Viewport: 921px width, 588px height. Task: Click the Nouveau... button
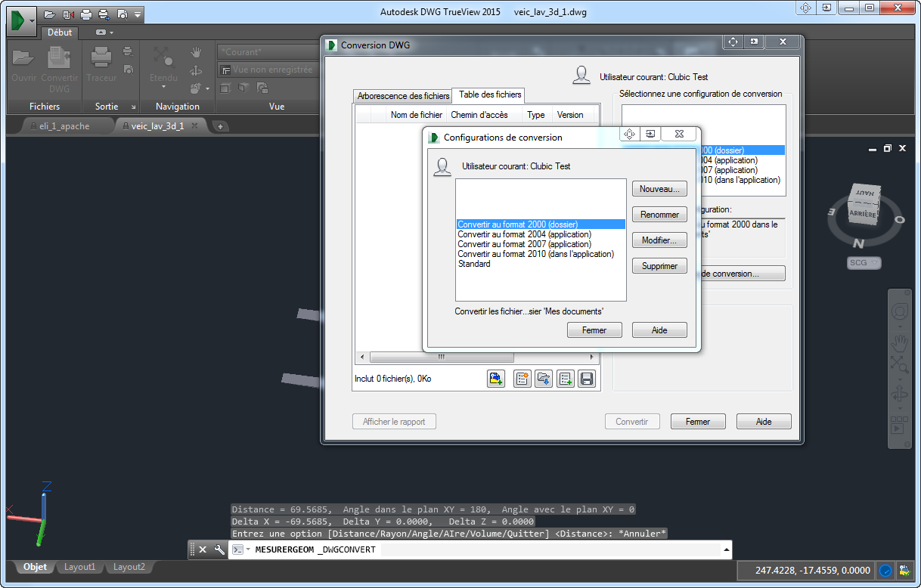click(659, 189)
